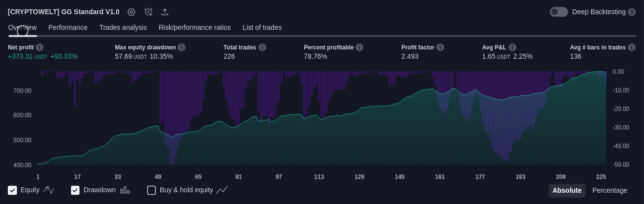Click the add alert icon beside the strategy name
This screenshot has width=644, height=204.
click(149, 12)
